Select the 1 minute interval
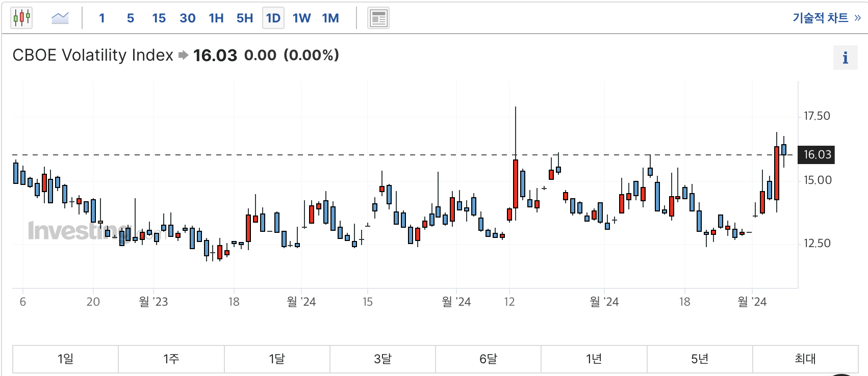The height and width of the screenshot is (376, 868). coord(102,18)
